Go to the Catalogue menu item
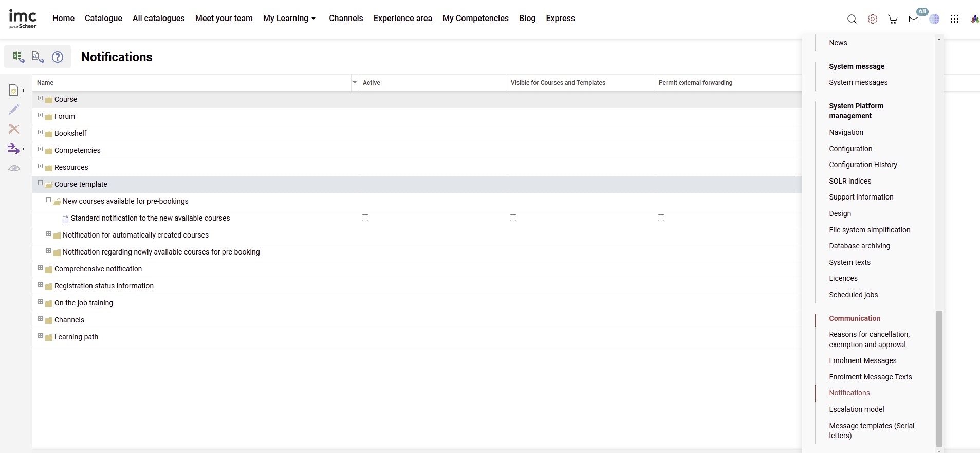980x453 pixels. click(103, 19)
